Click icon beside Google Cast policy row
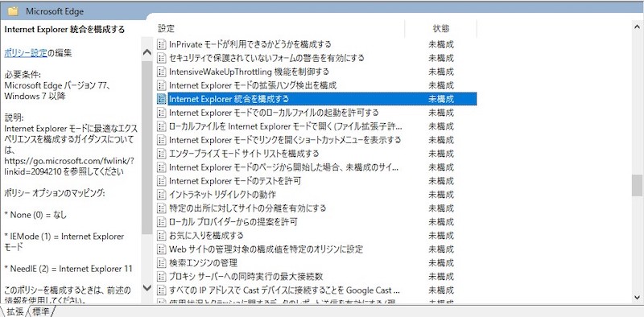The height and width of the screenshot is (317, 644). [x=162, y=290]
